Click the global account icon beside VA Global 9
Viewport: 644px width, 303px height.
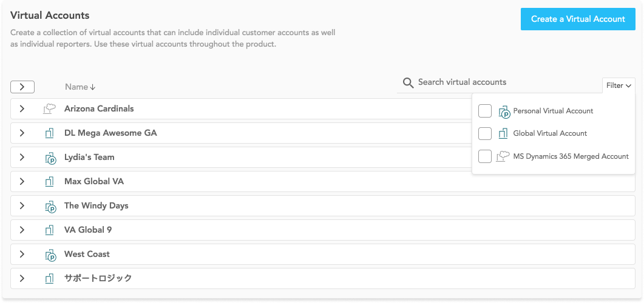tap(49, 230)
